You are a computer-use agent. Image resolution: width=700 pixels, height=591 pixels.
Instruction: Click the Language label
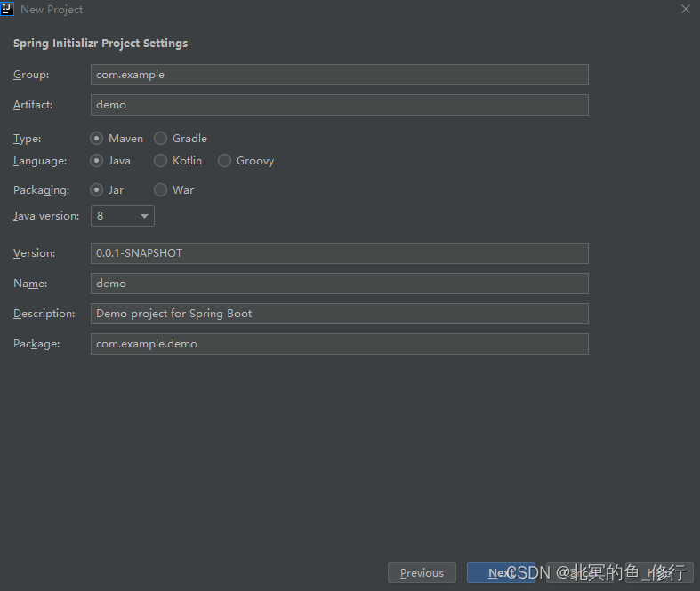(x=40, y=161)
